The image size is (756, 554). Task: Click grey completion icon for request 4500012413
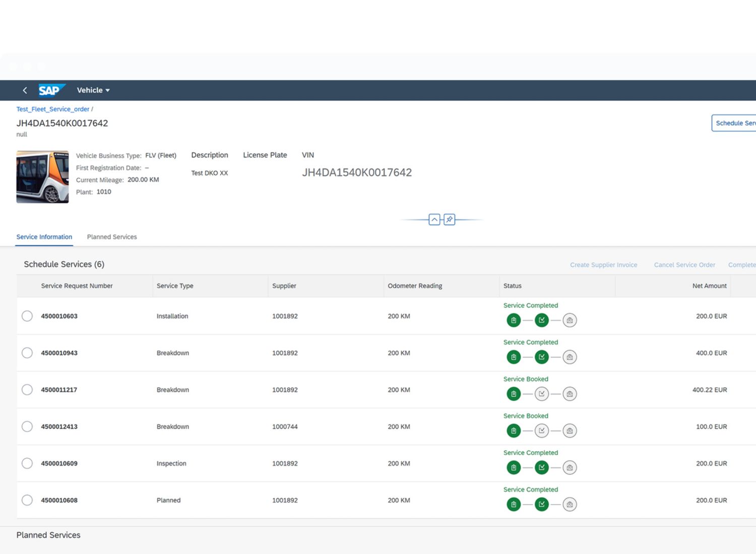coord(541,431)
